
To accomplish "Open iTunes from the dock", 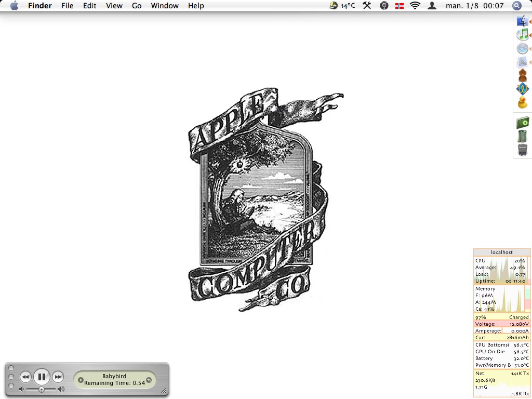I will [x=523, y=35].
